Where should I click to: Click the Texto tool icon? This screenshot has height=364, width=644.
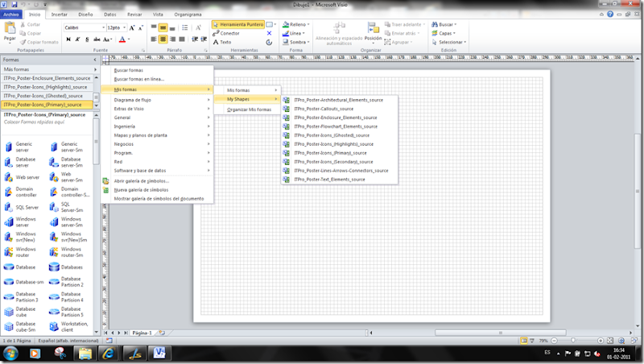pos(215,43)
